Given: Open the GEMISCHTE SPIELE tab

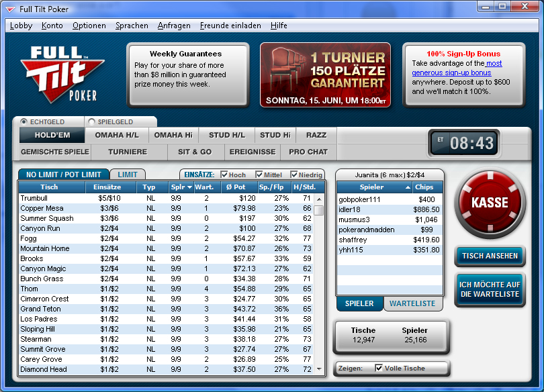Looking at the screenshot, I should click(55, 152).
